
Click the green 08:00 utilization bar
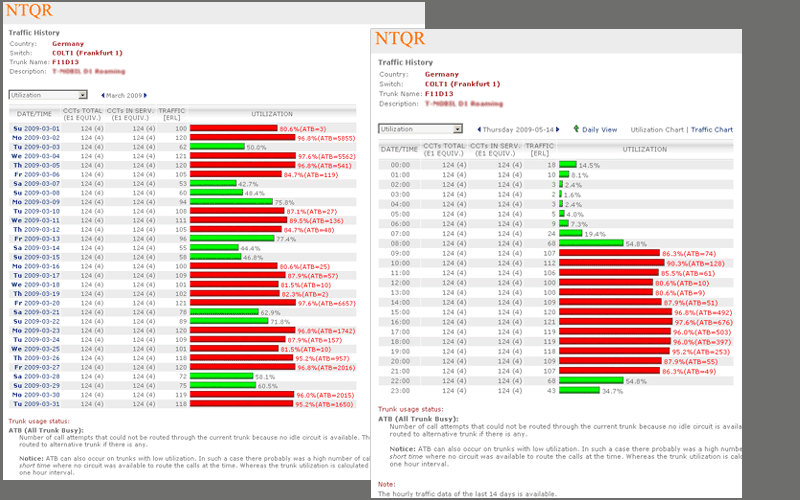tap(590, 243)
